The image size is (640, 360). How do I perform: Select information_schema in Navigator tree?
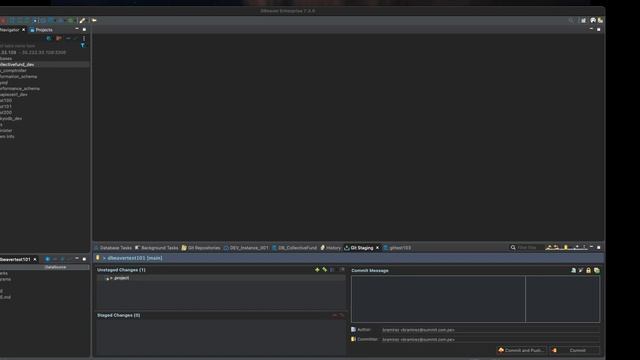coord(18,76)
